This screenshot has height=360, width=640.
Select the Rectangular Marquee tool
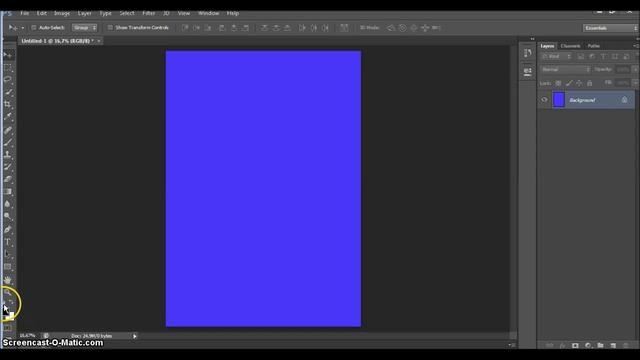(8, 68)
